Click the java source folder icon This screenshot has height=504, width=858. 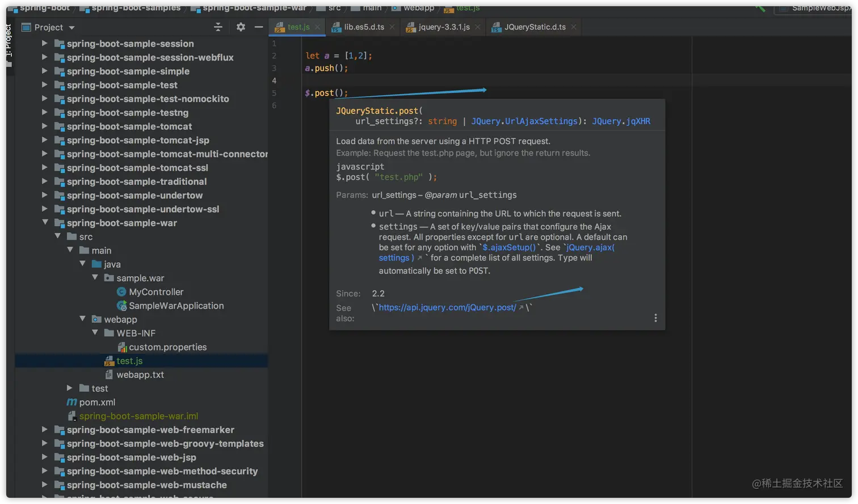coord(96,264)
